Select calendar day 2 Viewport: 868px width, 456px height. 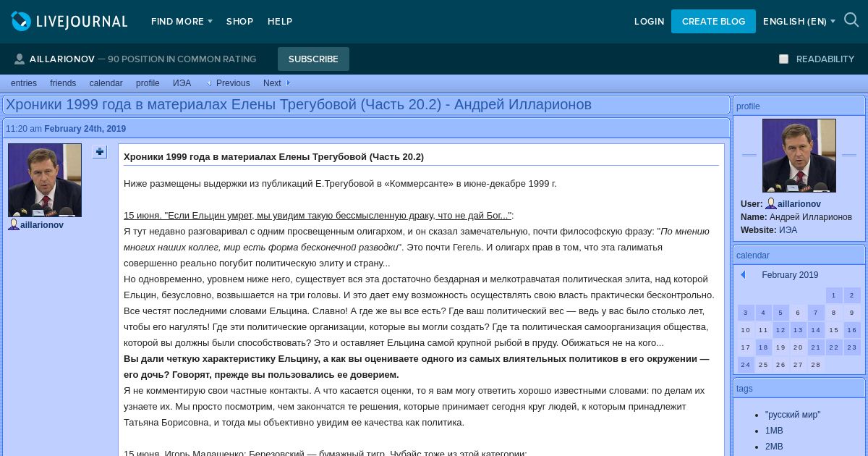point(852,295)
